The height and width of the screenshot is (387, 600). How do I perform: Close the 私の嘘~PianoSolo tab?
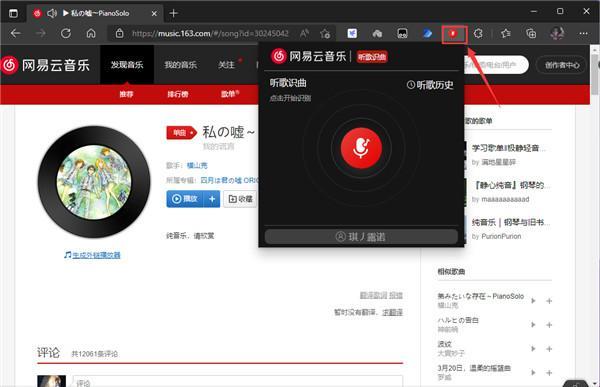(154, 13)
